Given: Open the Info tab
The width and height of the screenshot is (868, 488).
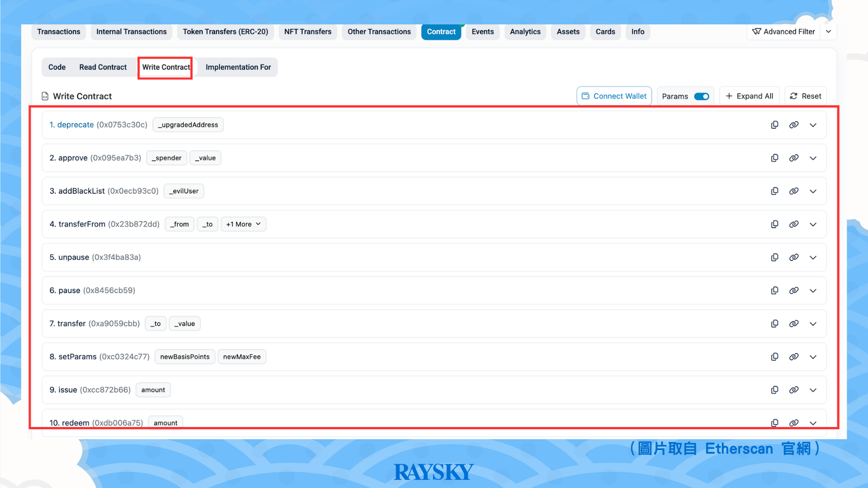Looking at the screenshot, I should (638, 32).
